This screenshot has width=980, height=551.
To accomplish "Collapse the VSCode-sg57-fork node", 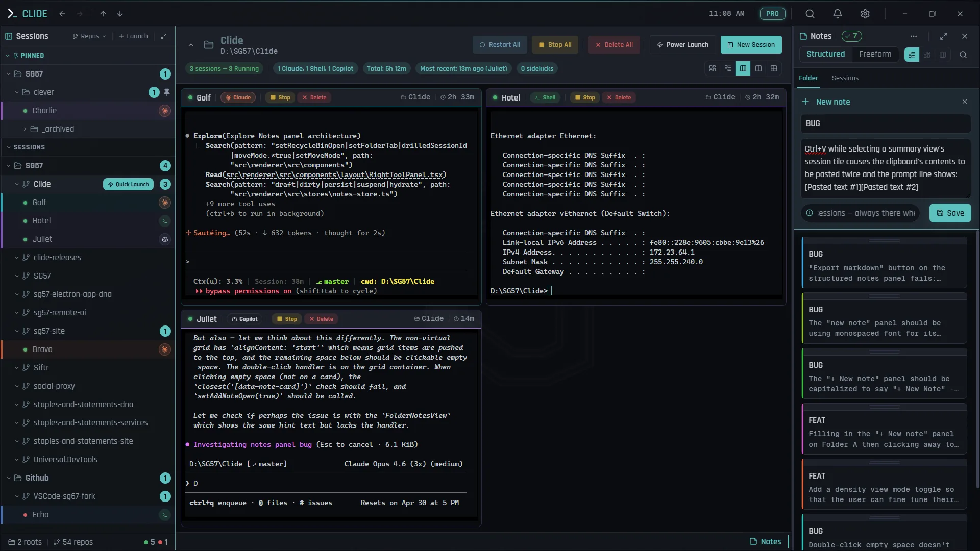I will point(16,496).
